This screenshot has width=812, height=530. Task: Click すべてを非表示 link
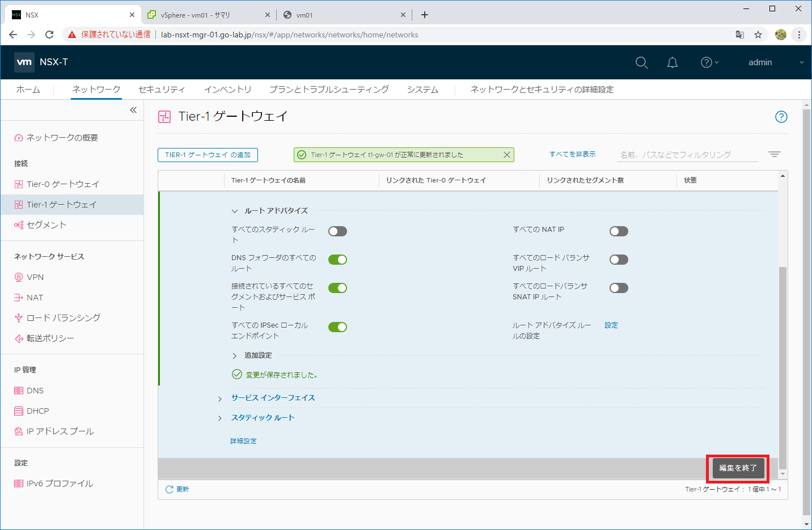coord(572,154)
